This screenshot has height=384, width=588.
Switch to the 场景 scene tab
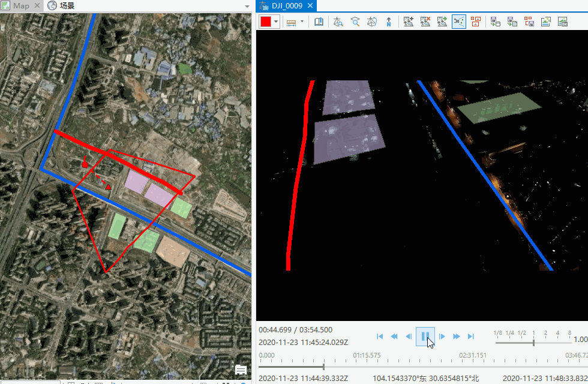tap(62, 5)
